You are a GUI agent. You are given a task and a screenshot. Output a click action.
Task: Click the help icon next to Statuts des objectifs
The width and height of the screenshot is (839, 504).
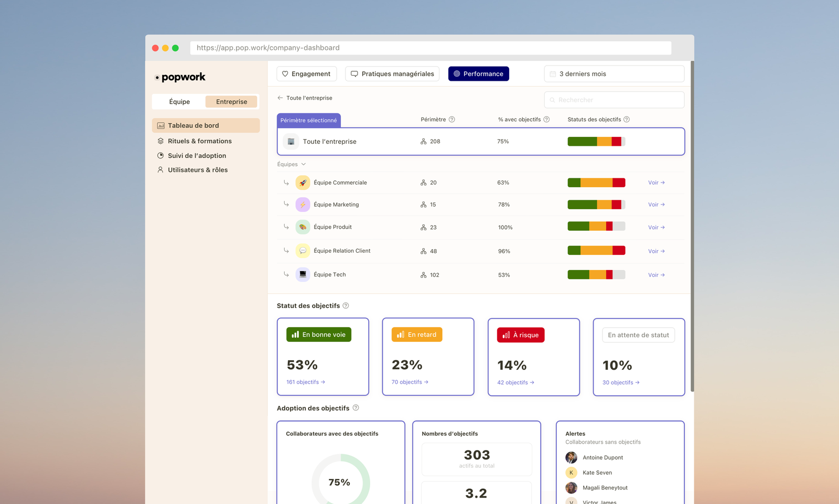point(627,119)
